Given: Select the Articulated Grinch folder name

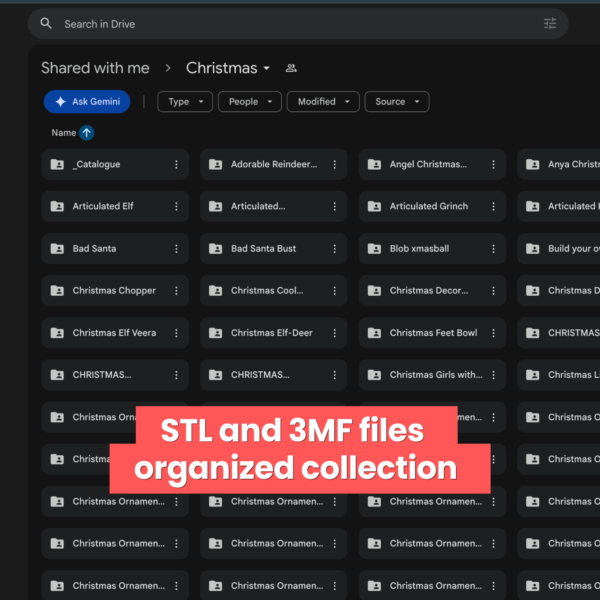Looking at the screenshot, I should [429, 207].
